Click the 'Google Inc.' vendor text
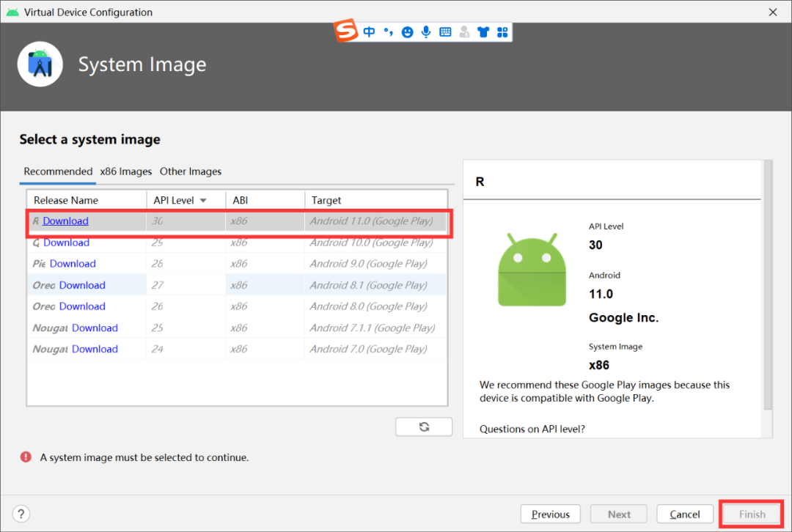 pos(623,318)
